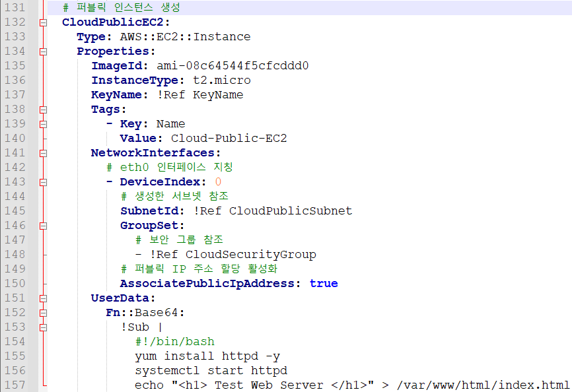Click 'yum install httpd -y' command
Viewport: 572px width, 392px height.
tap(207, 356)
